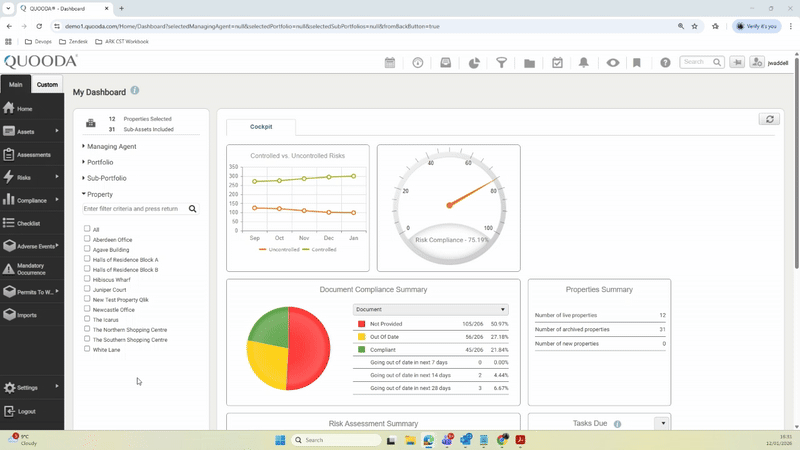Open Compliance sidebar menu

[32, 201]
